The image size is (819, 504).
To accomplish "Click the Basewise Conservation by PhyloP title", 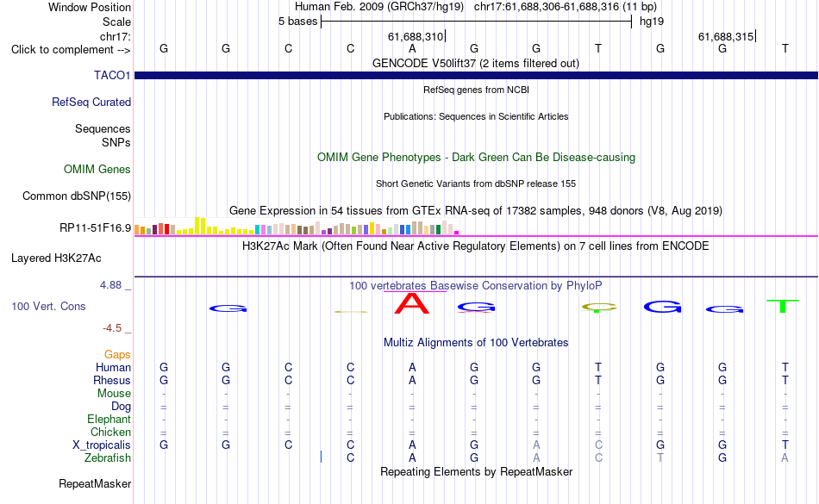I will tap(476, 286).
